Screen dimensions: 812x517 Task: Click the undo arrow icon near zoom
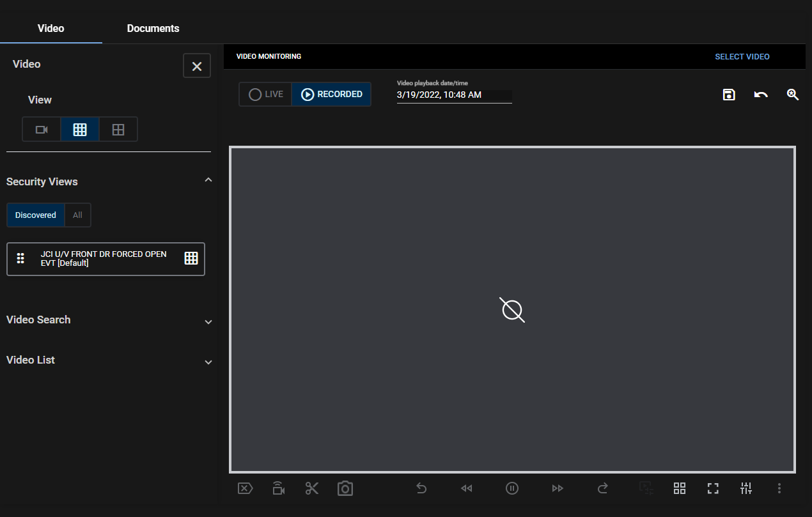tap(761, 95)
